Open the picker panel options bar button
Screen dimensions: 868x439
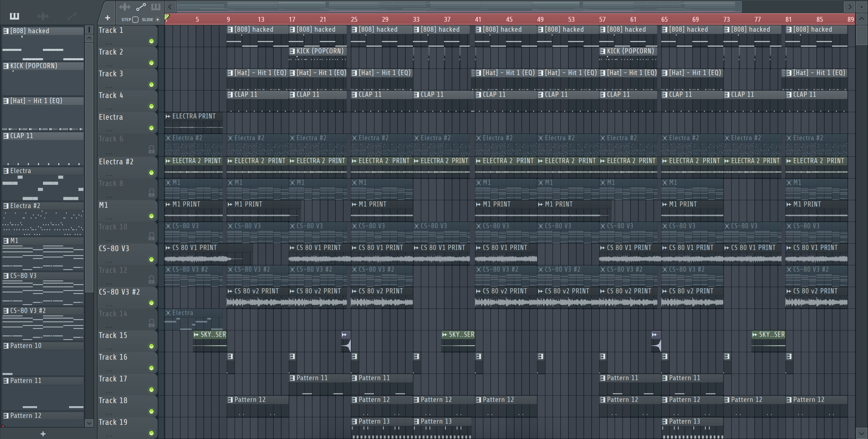point(89,30)
